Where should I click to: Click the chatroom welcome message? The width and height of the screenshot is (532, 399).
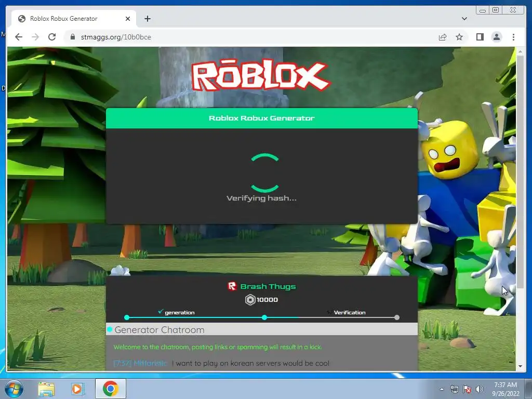coord(218,347)
